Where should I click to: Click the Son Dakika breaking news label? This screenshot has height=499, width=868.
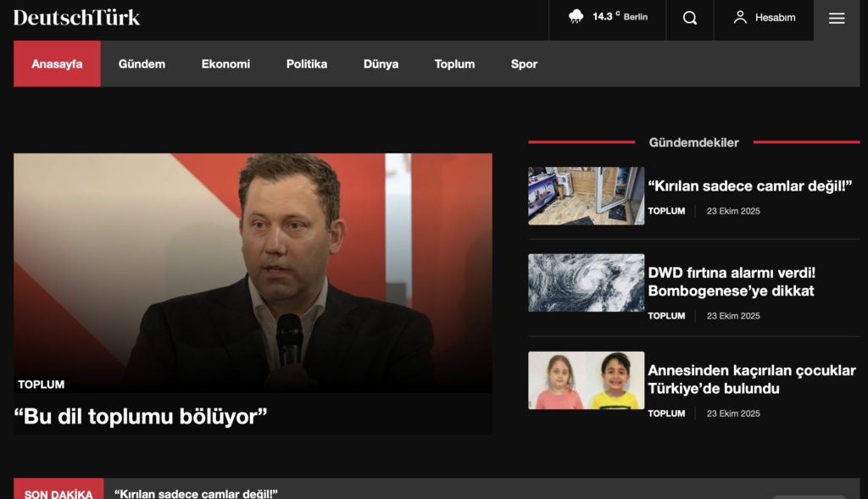[58, 491]
